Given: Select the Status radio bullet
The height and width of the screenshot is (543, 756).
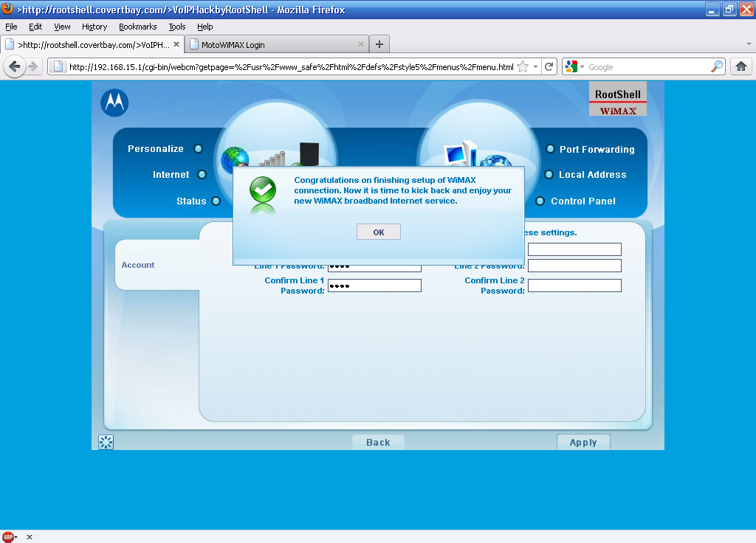Looking at the screenshot, I should coord(216,201).
